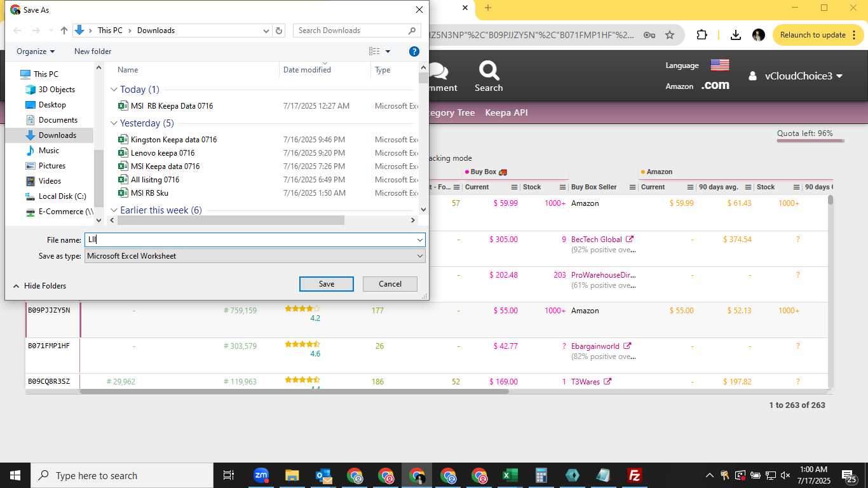Click the password key icon in address bar
868x488 pixels.
[x=649, y=35]
